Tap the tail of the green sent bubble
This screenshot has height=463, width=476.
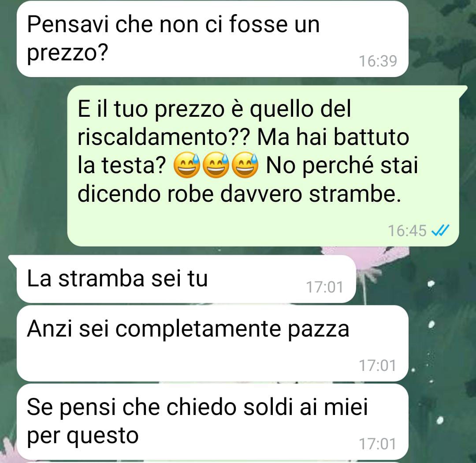464,91
